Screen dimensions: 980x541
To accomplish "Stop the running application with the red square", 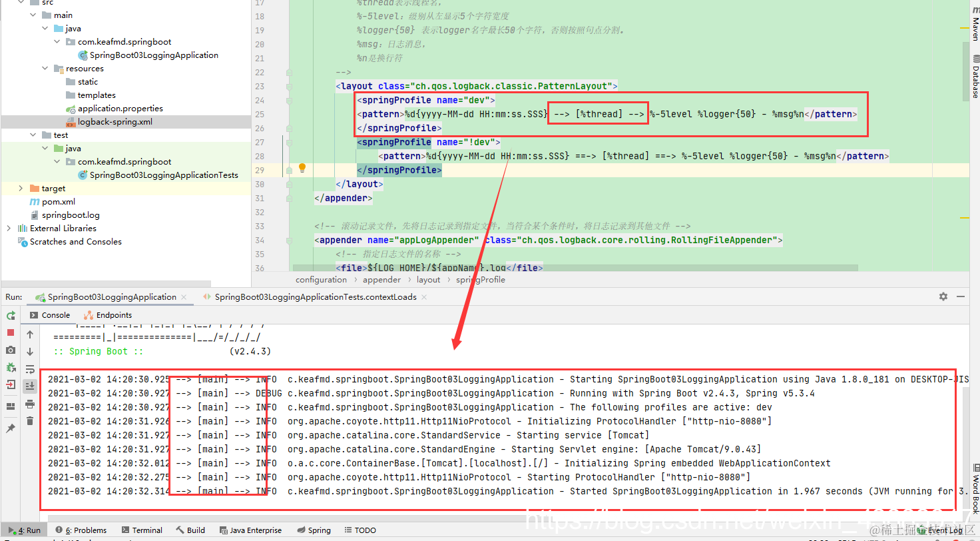I will 11,332.
